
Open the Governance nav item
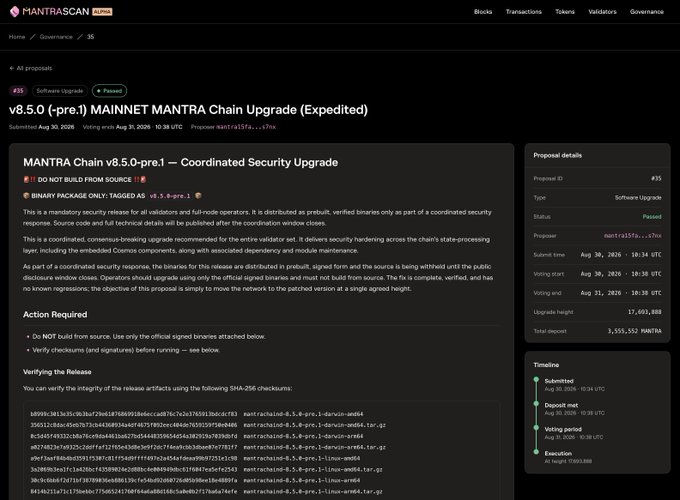(x=647, y=12)
